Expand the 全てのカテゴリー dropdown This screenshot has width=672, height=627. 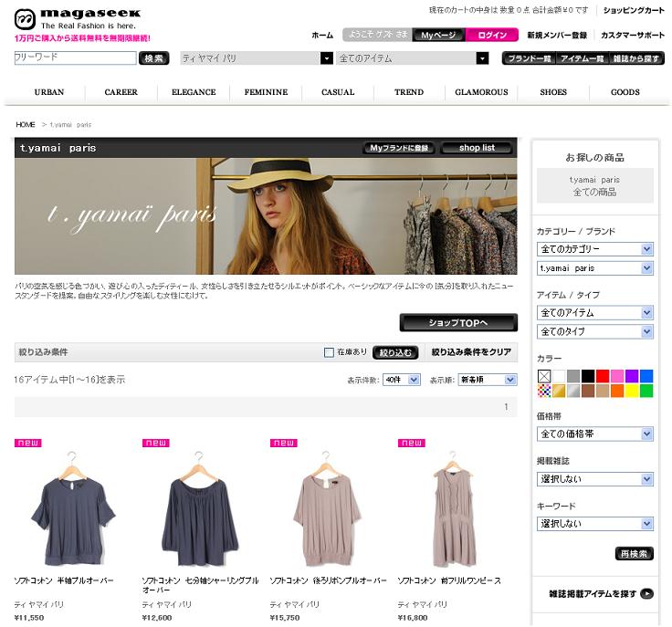click(595, 249)
